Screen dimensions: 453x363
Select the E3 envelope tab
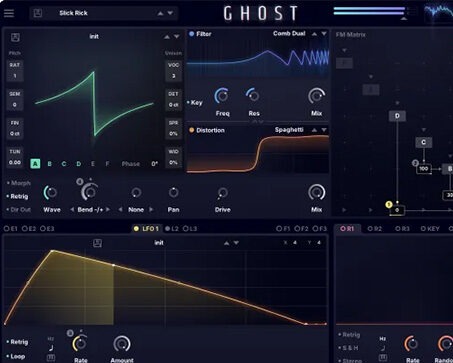coord(47,229)
